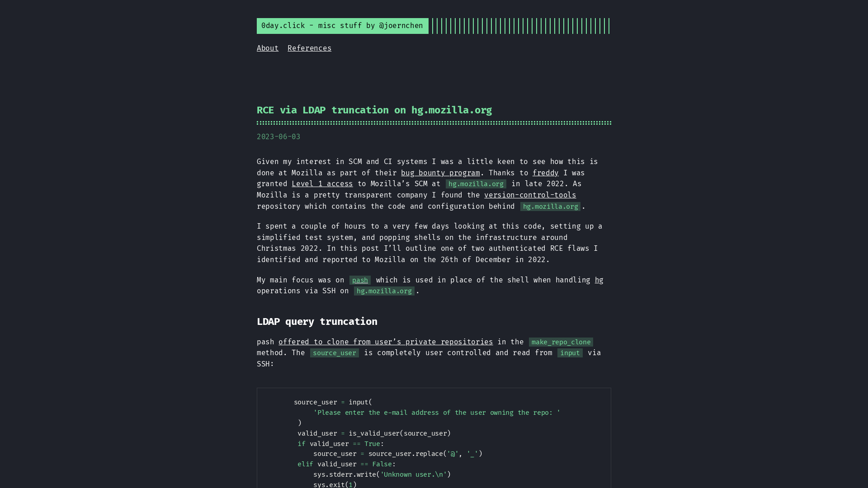Click the 0day.click site title header

point(342,26)
